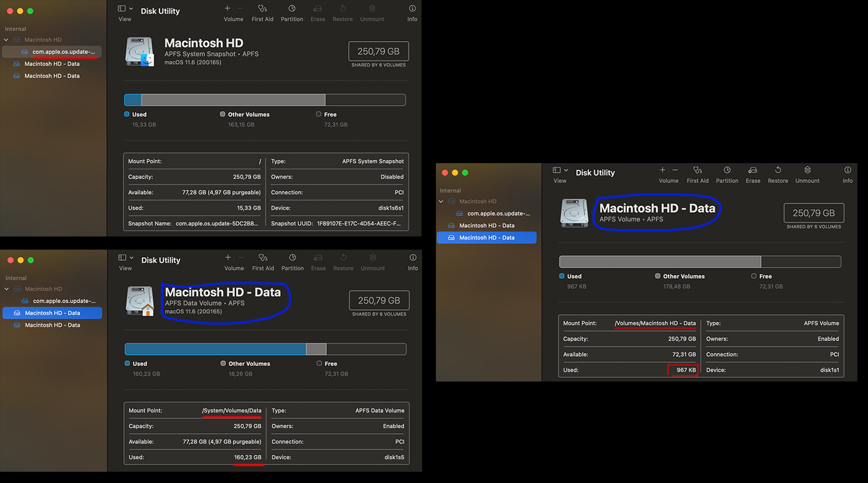Choose Erase in the 160,23 GB Data window

click(318, 258)
